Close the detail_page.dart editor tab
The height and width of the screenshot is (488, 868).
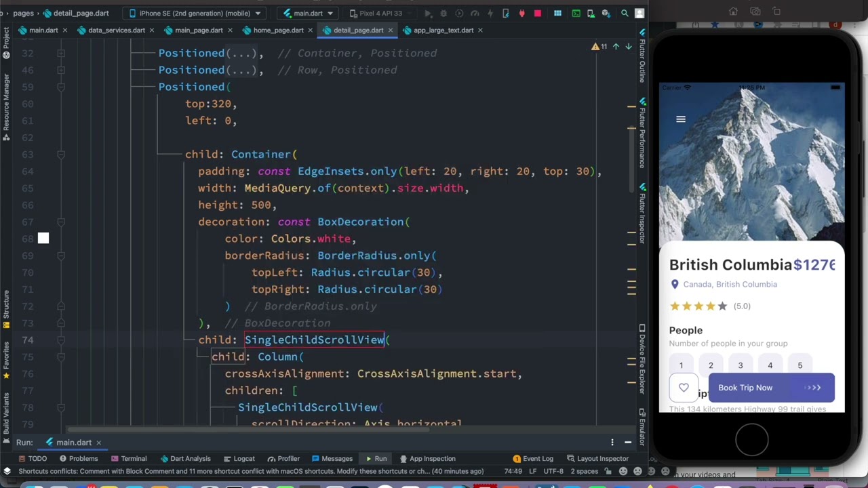391,30
